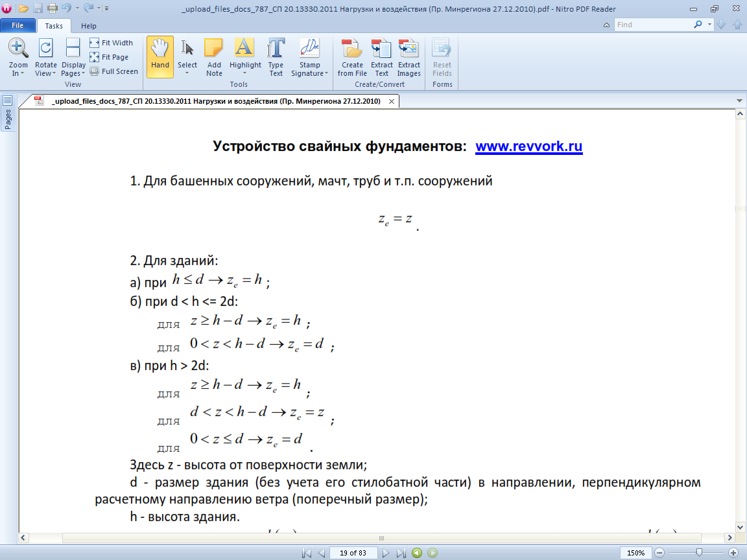
Task: Go to the last page
Action: (x=401, y=553)
